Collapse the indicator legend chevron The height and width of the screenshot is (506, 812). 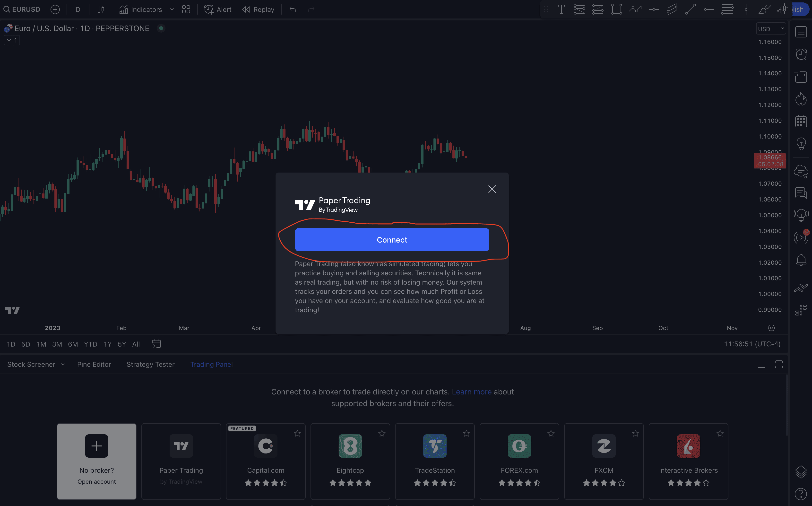tap(9, 40)
